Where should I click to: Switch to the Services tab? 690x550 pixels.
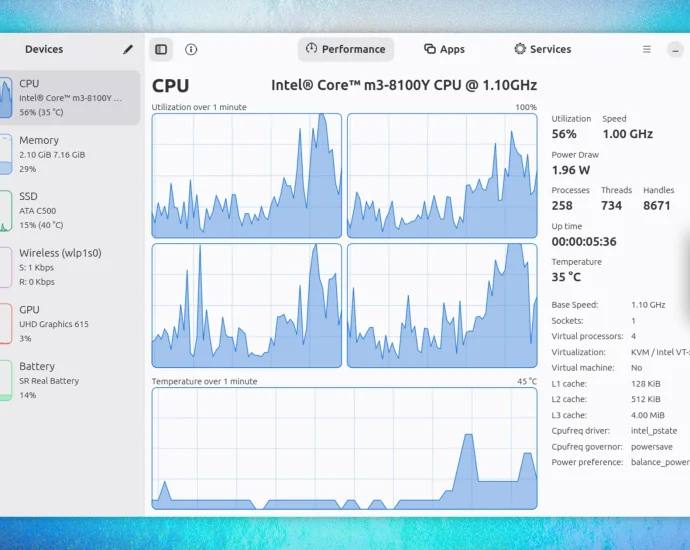[x=543, y=49]
